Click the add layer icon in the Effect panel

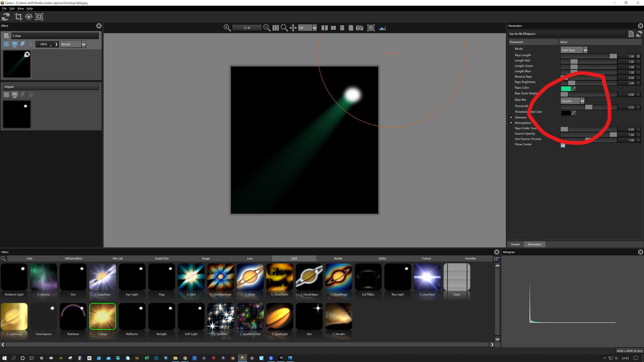tap(6, 36)
